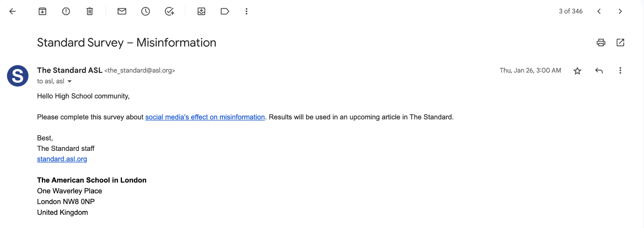
Task: Open email in new window
Action: (620, 43)
